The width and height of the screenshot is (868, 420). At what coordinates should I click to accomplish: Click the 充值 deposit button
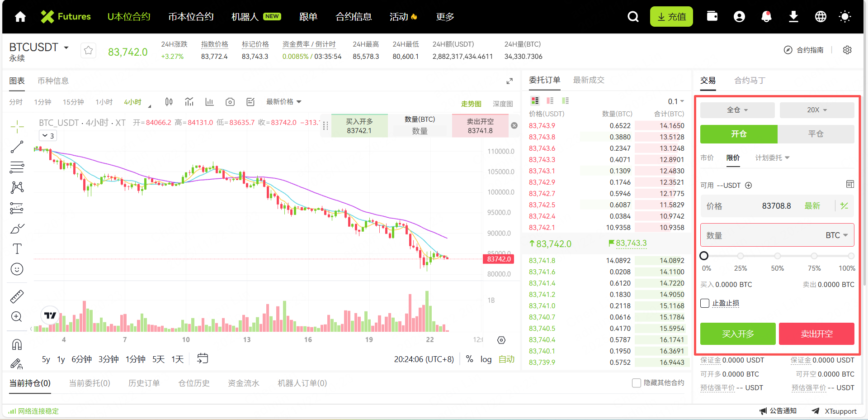tap(671, 16)
